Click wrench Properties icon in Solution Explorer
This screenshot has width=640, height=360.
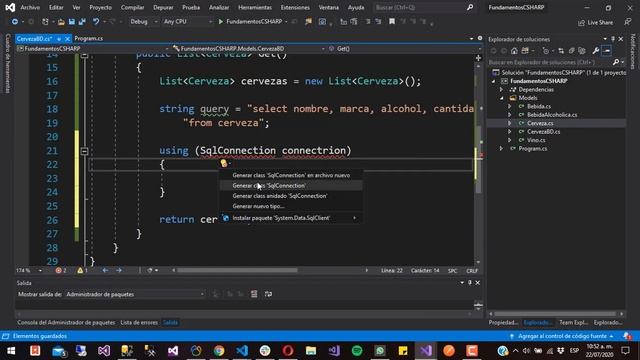(596, 51)
